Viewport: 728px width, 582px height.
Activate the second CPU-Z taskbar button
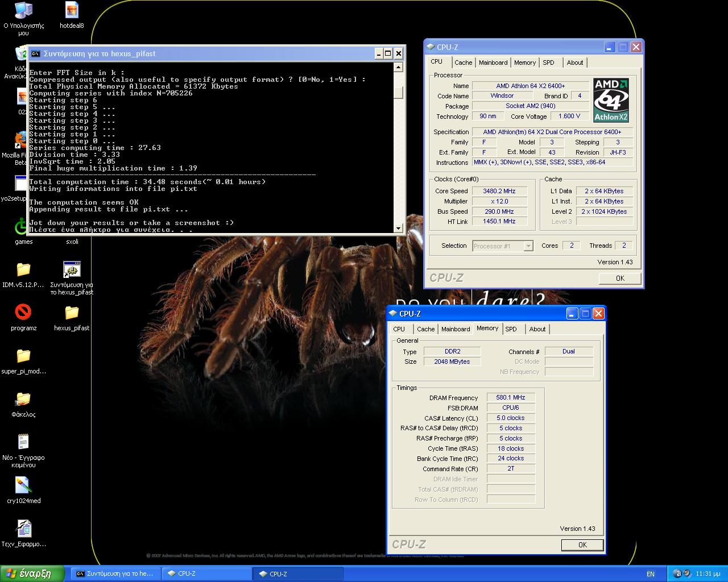(298, 573)
